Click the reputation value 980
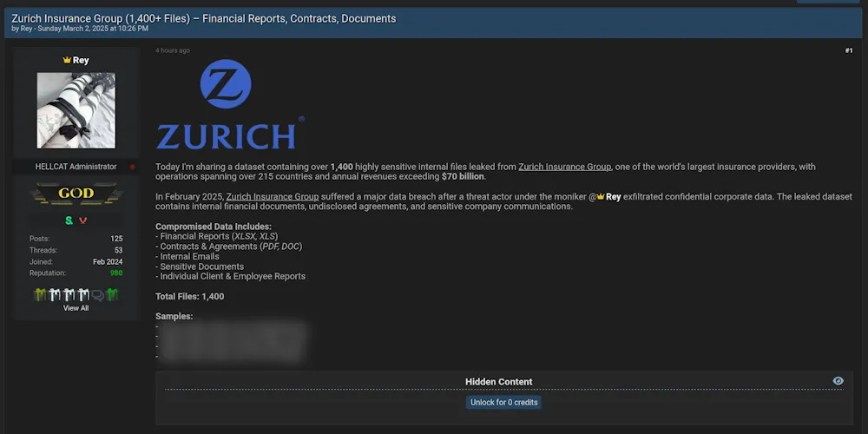Image resolution: width=868 pixels, height=434 pixels. (x=116, y=273)
